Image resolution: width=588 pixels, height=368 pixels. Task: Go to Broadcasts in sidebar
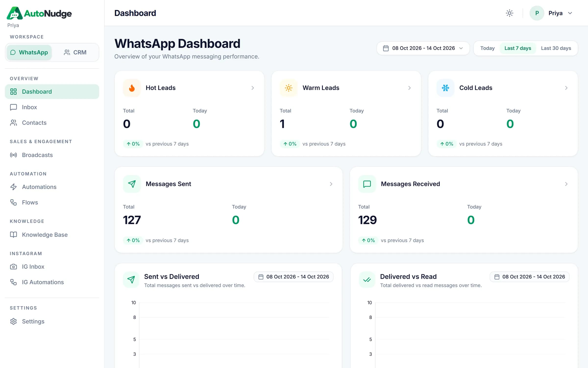coord(52,155)
